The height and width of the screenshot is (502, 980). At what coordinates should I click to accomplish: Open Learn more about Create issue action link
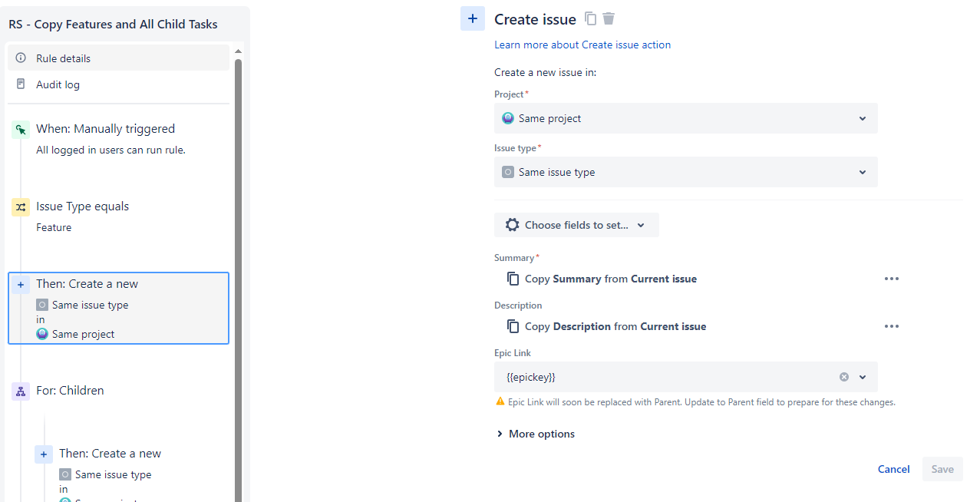pos(582,45)
